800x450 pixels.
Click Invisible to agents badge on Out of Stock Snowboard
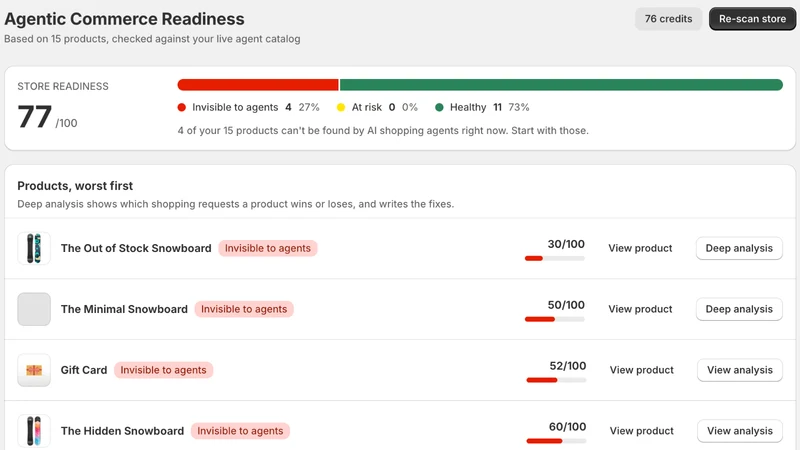click(x=268, y=248)
